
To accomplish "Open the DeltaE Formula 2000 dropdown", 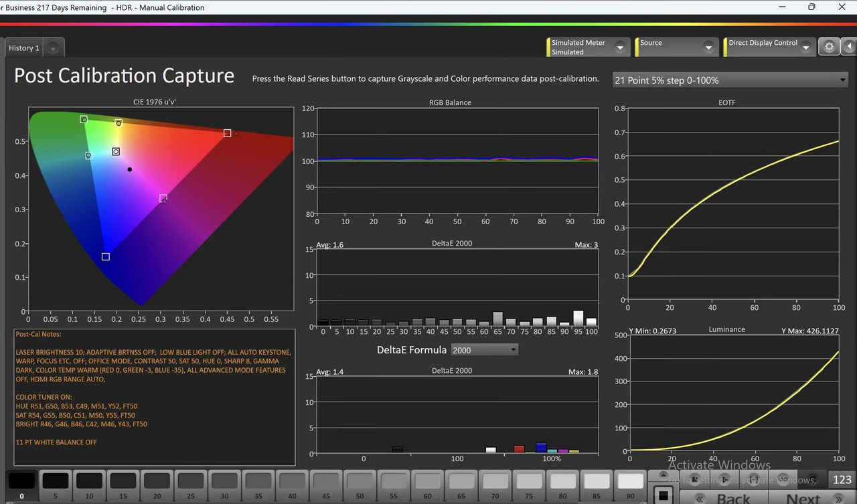I will coord(485,349).
